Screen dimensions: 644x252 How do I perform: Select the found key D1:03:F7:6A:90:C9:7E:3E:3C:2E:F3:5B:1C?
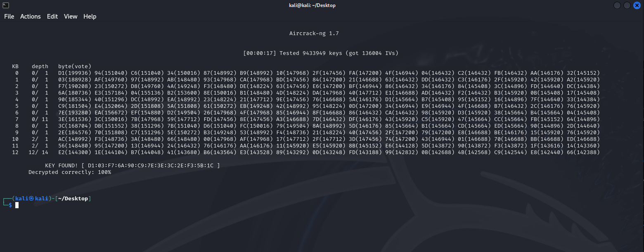[x=151, y=166]
